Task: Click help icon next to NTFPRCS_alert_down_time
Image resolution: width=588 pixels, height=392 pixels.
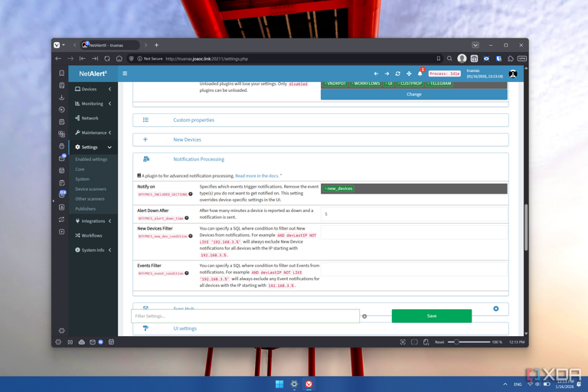Action: (x=187, y=218)
